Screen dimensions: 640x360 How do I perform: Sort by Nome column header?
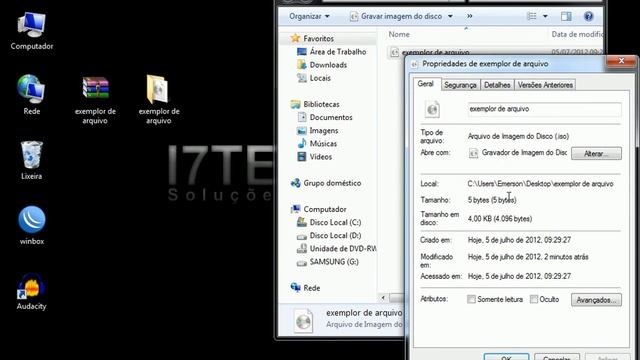pos(399,34)
